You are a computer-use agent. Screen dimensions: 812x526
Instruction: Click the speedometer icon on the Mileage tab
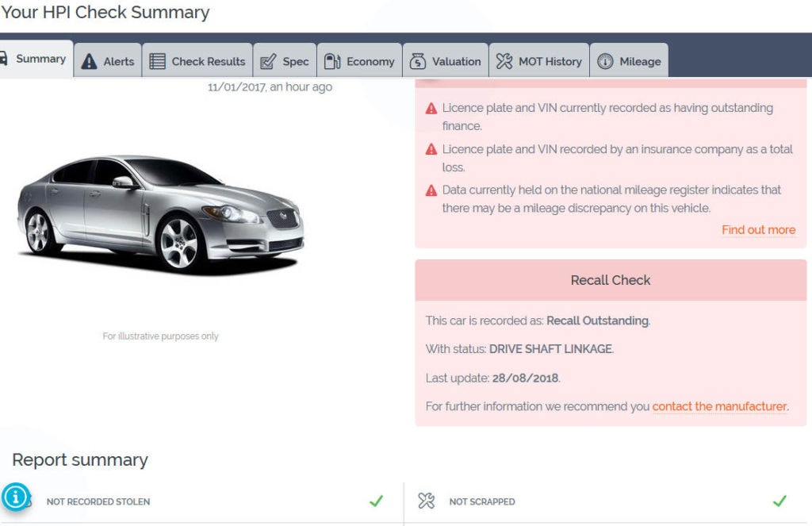(604, 59)
